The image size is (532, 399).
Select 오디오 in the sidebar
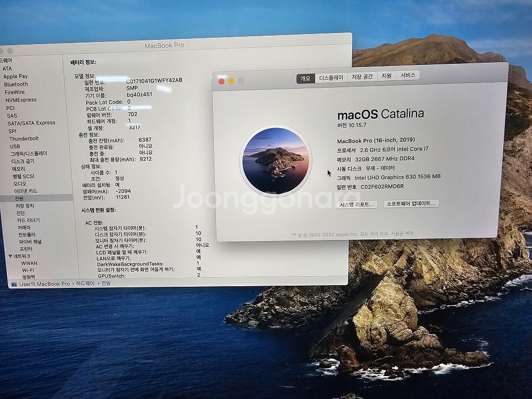click(20, 184)
